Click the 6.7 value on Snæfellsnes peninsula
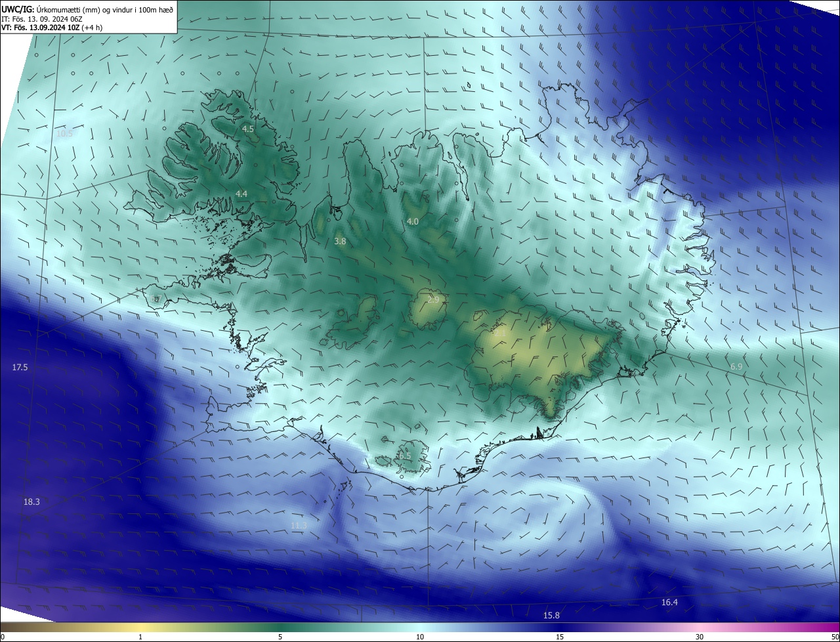 [156, 299]
